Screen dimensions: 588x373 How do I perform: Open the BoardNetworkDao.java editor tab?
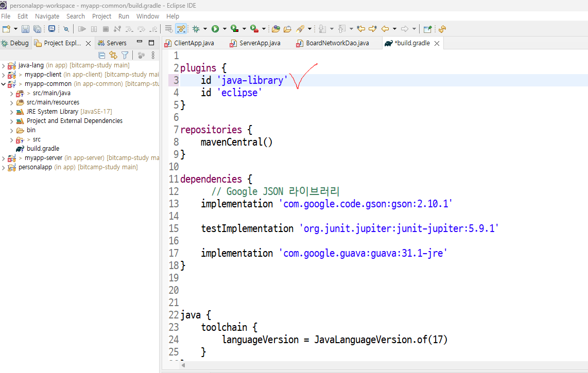pos(333,43)
